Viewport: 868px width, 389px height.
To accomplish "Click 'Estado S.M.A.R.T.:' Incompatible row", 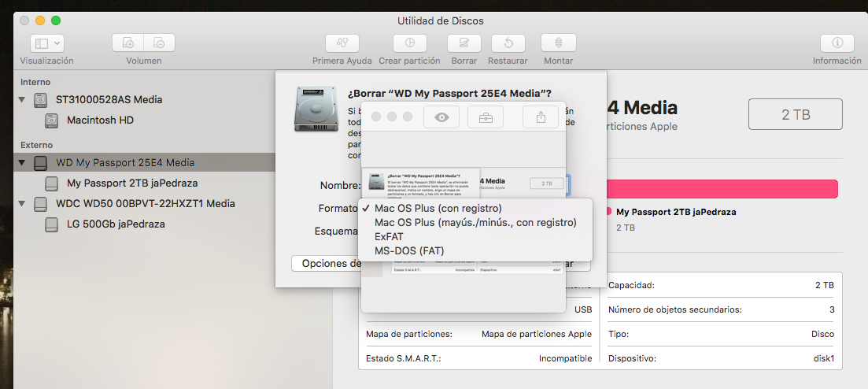I will point(478,358).
